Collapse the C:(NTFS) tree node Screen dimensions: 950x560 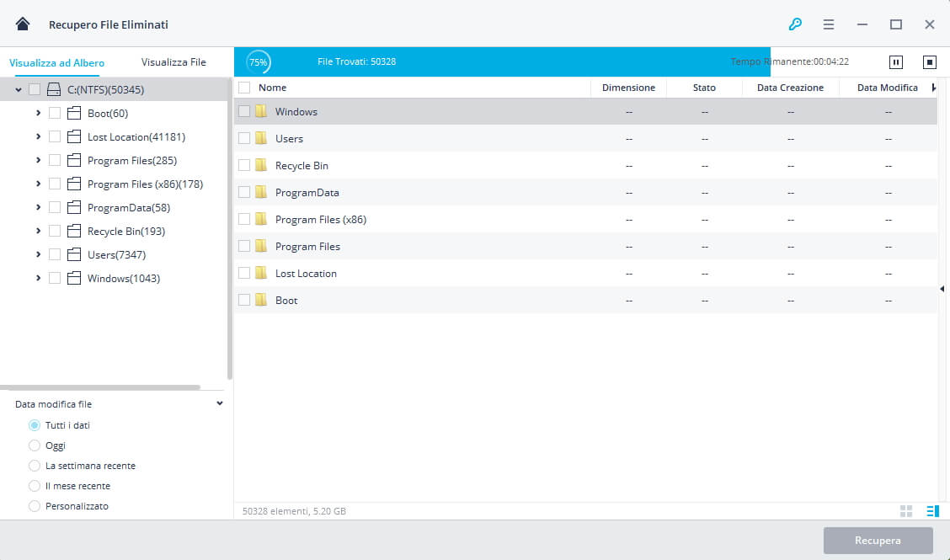pyautogui.click(x=19, y=90)
